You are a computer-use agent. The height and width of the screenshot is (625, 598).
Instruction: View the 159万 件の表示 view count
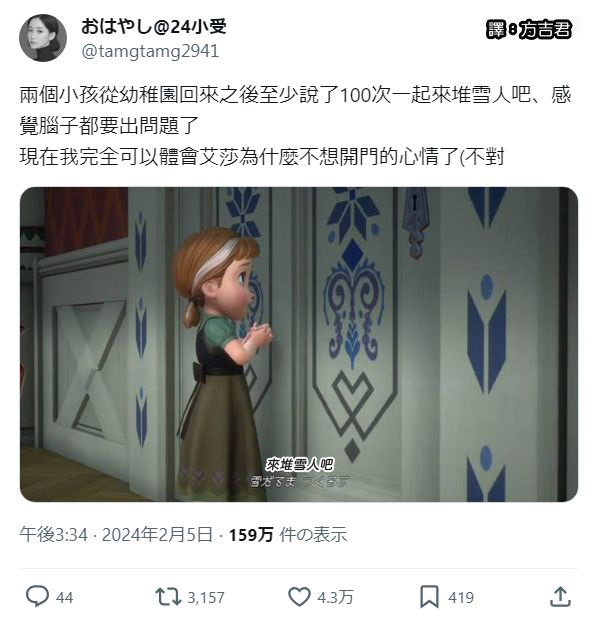pos(287,534)
